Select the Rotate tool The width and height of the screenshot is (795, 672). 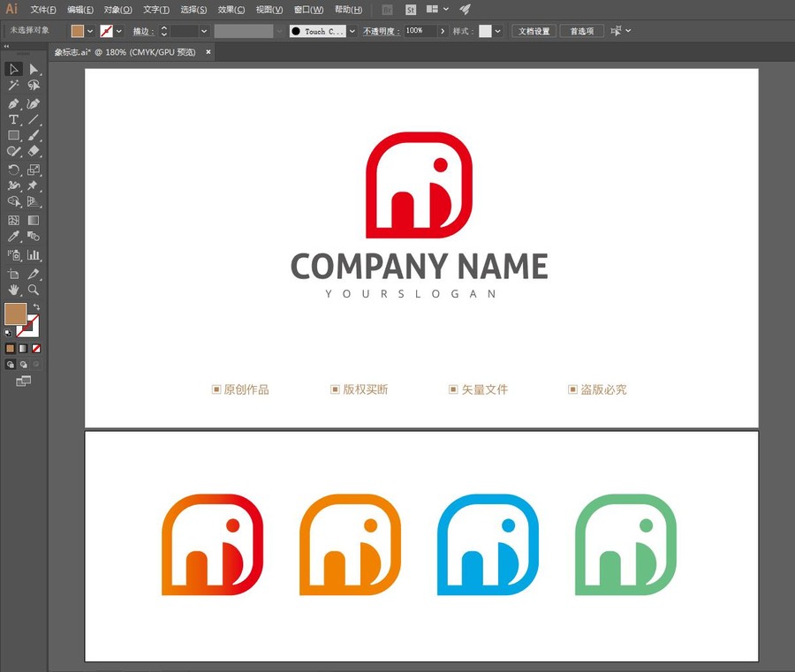(x=13, y=170)
